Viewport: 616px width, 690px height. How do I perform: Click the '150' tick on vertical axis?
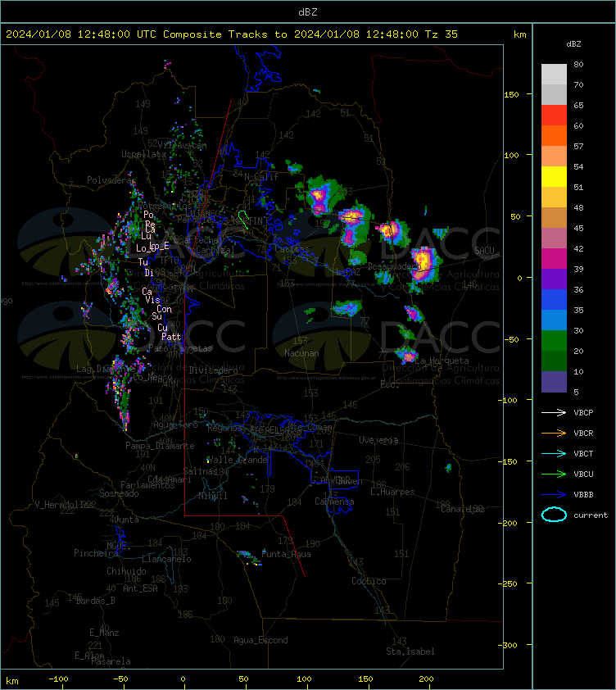click(511, 94)
